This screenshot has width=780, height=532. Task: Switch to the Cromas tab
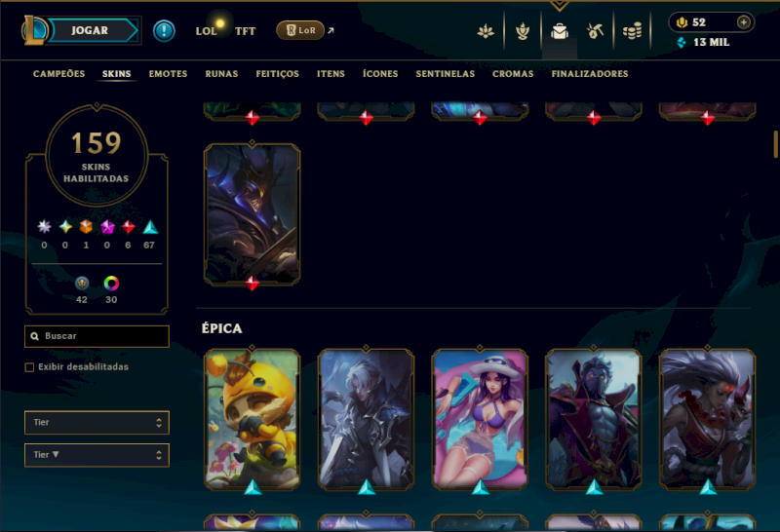tap(513, 74)
